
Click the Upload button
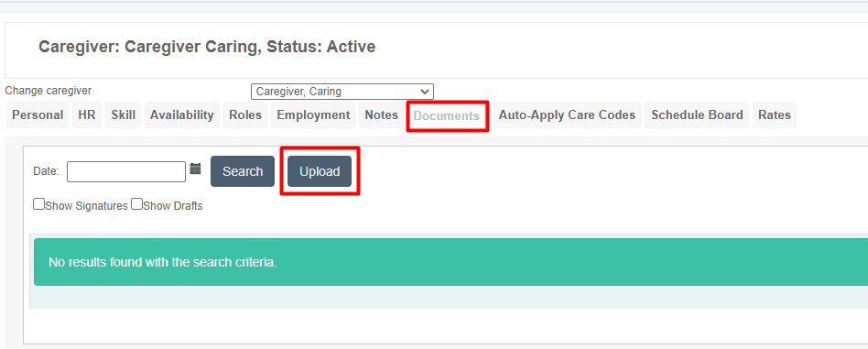click(x=320, y=171)
